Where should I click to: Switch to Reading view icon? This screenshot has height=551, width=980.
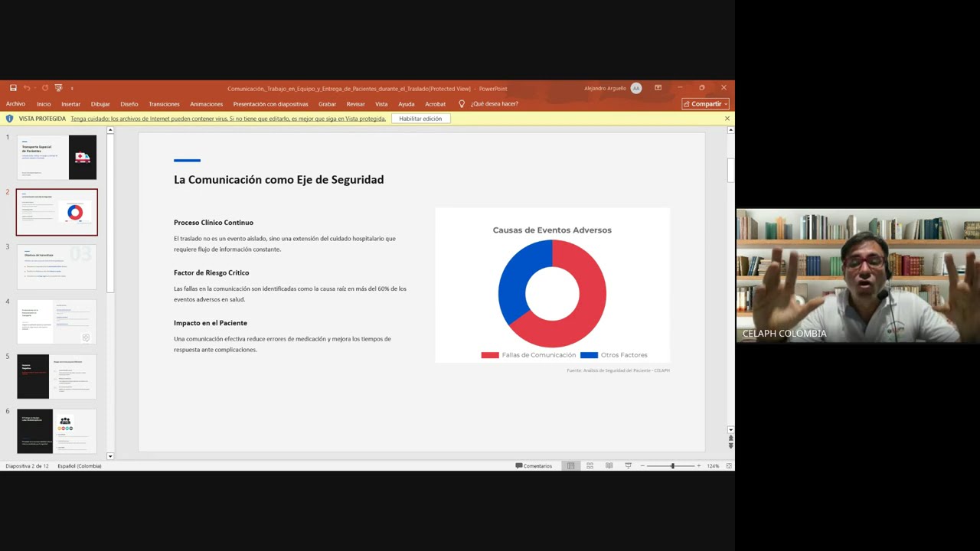(609, 466)
